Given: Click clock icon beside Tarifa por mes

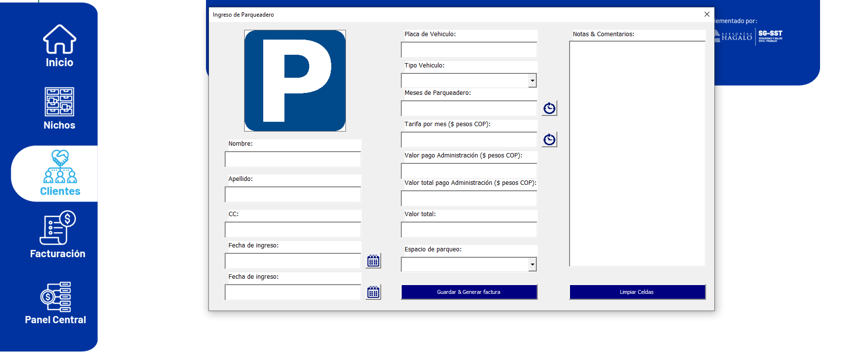Looking at the screenshot, I should [549, 139].
